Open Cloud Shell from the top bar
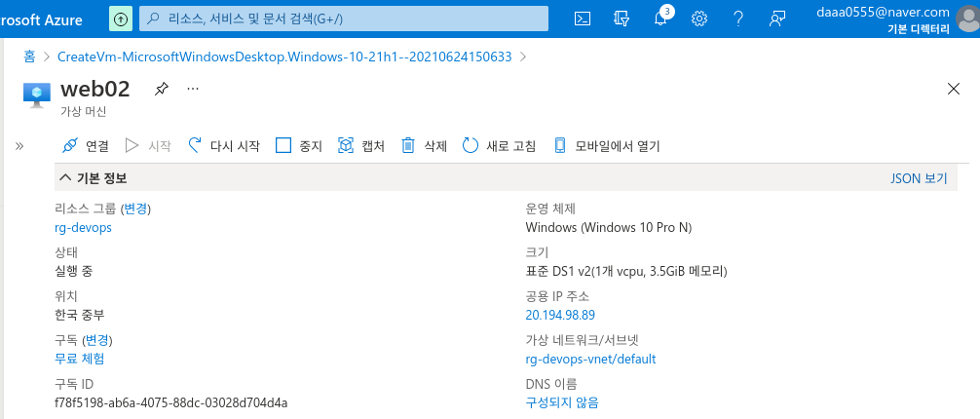The width and height of the screenshot is (980, 419). click(x=583, y=19)
